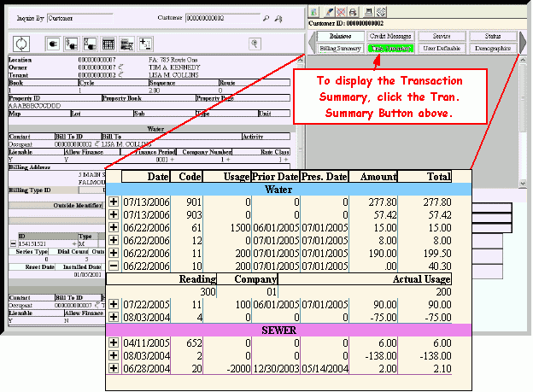The image size is (533, 392).
Task: Expand the 06/22/2006 code 11 row
Action: coord(114,253)
